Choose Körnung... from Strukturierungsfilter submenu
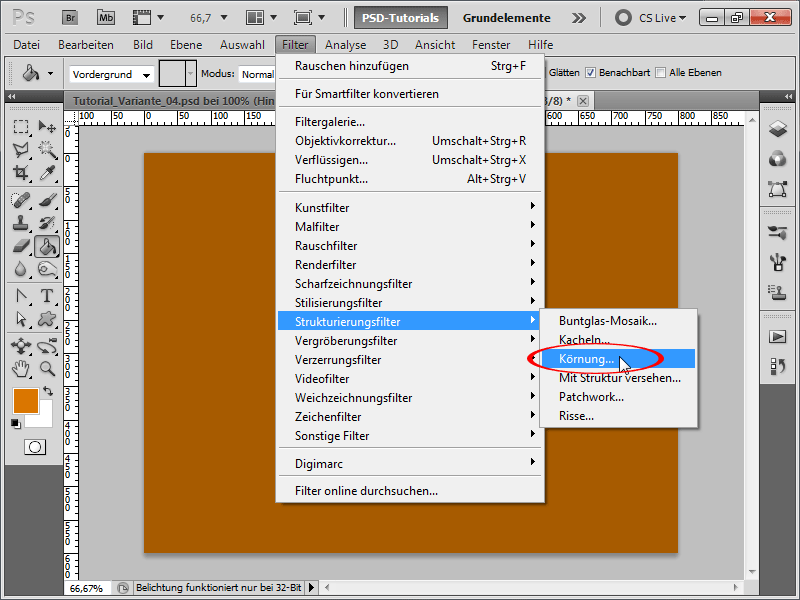800x600 pixels. pyautogui.click(x=618, y=359)
